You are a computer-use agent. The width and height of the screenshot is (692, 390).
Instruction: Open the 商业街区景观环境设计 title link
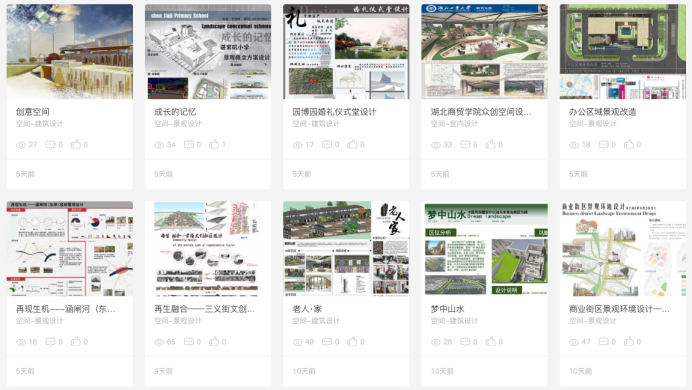click(619, 309)
